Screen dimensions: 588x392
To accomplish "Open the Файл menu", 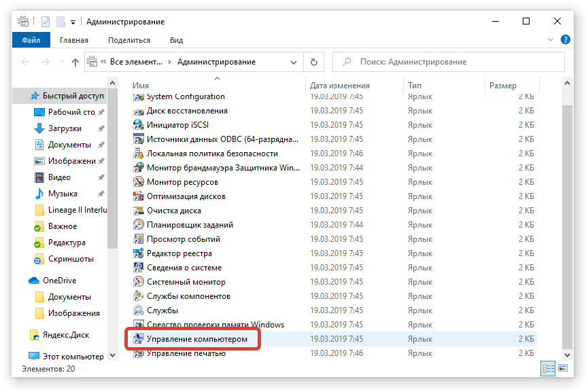I will click(x=31, y=40).
